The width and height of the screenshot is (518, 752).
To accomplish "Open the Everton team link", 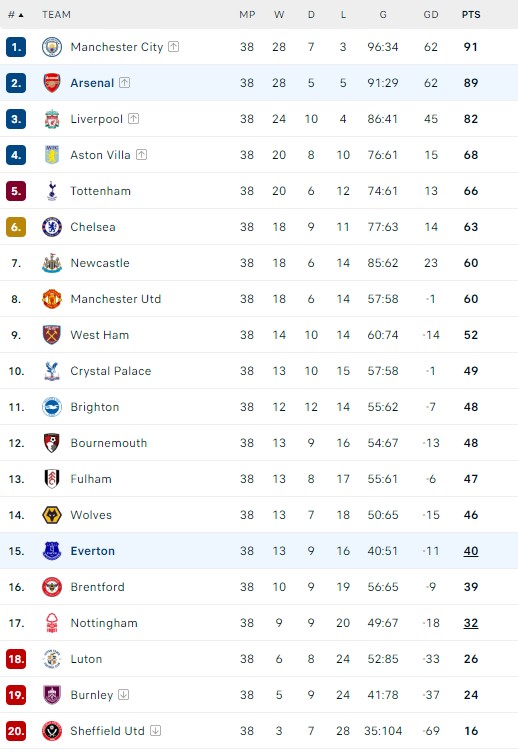I will click(93, 551).
